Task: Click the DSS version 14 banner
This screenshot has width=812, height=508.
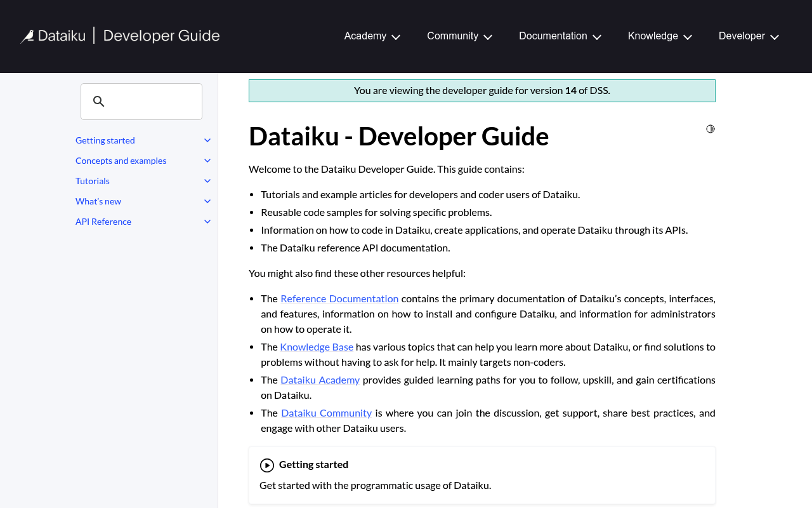Action: click(482, 91)
